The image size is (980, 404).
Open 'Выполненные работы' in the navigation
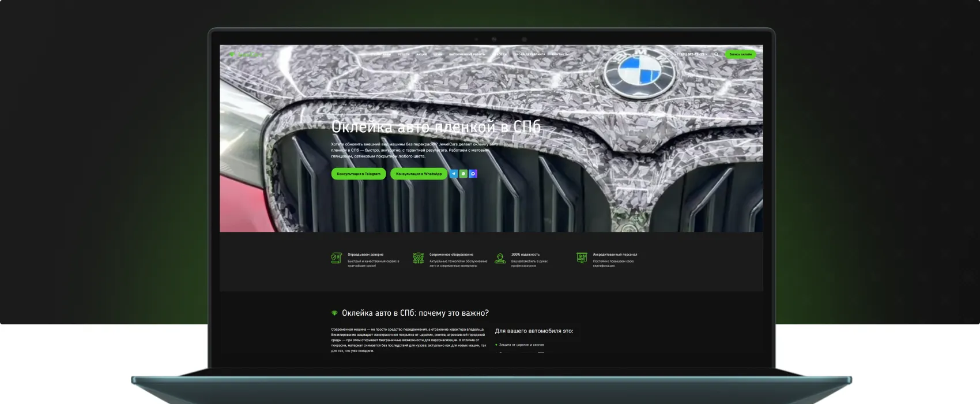tap(467, 54)
